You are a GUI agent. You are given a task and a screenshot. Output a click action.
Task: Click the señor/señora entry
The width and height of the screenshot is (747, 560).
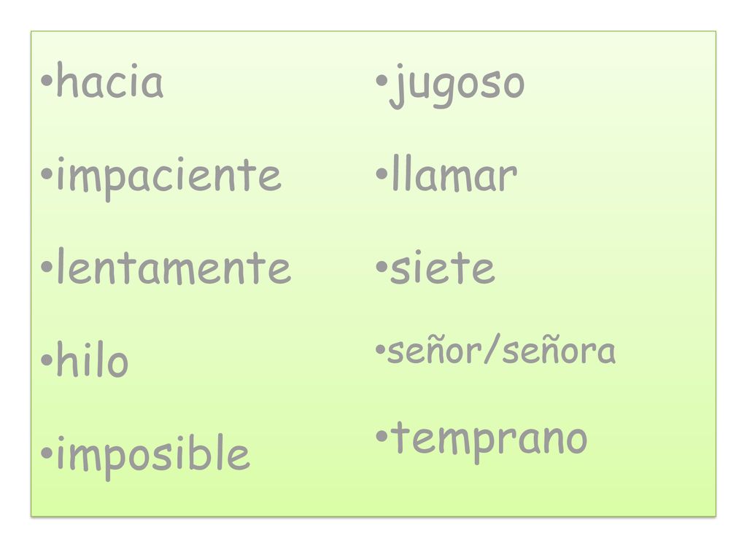pyautogui.click(x=502, y=349)
